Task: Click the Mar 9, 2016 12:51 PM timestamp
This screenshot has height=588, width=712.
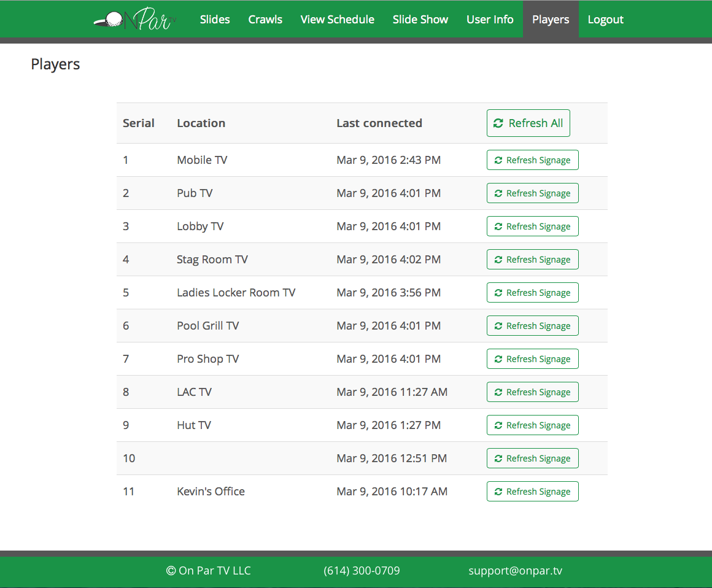Action: point(392,458)
